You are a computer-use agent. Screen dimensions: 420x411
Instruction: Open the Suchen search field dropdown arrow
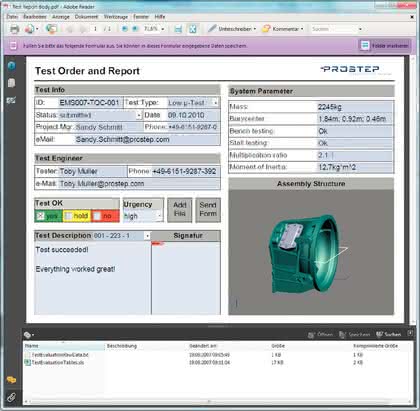tap(360, 29)
